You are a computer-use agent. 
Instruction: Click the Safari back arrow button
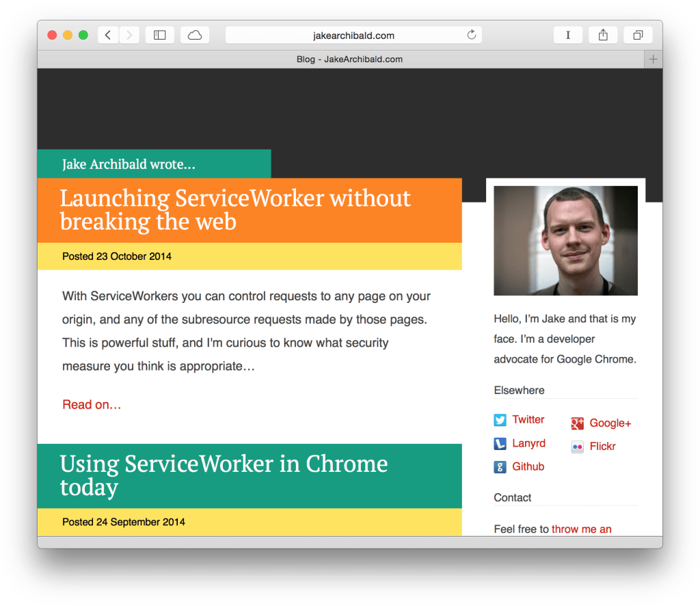click(108, 35)
